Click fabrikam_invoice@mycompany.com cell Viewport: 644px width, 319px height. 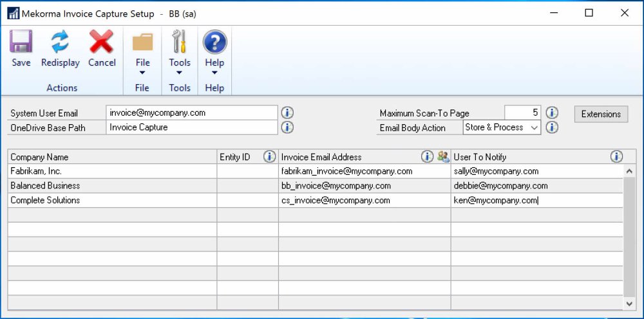[365, 171]
